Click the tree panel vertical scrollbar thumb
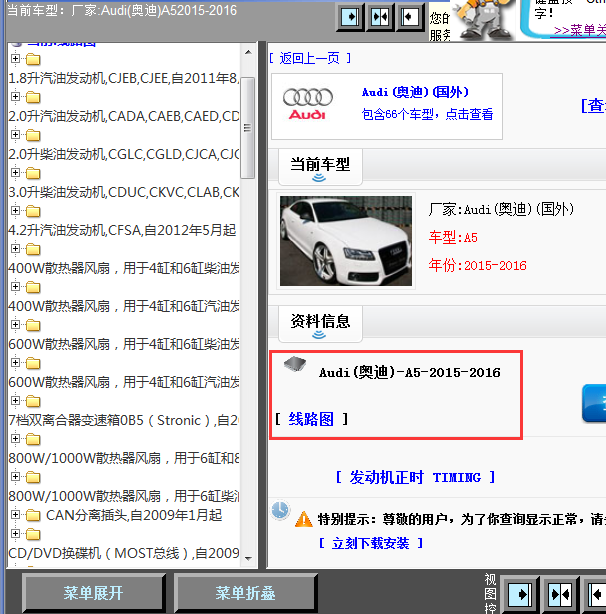 click(247, 128)
